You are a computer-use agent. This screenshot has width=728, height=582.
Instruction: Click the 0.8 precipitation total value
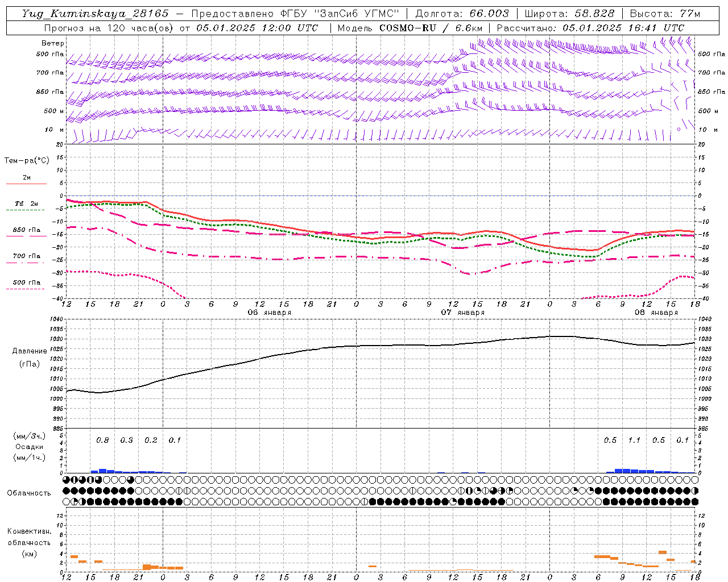pyautogui.click(x=102, y=440)
